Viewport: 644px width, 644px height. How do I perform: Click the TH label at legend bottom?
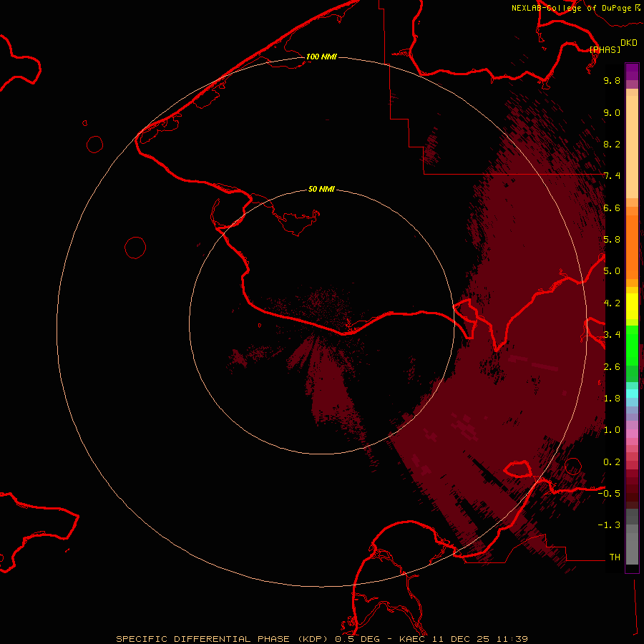(615, 557)
